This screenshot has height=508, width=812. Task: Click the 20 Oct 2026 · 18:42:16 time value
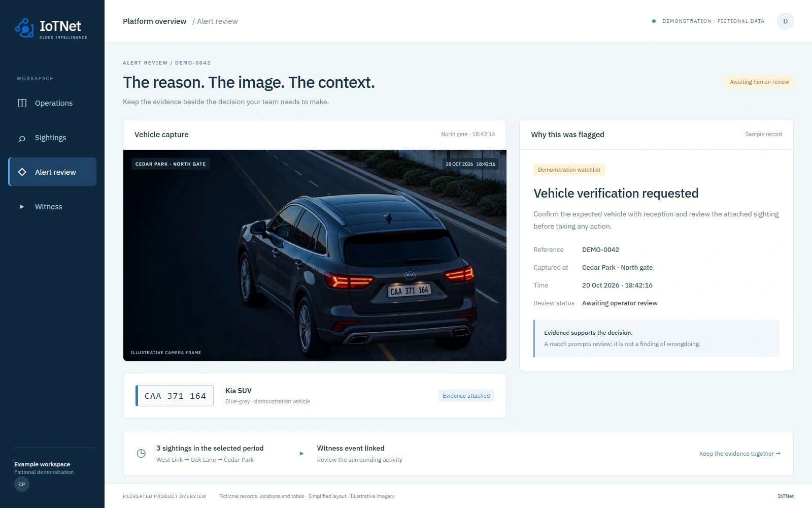point(617,285)
